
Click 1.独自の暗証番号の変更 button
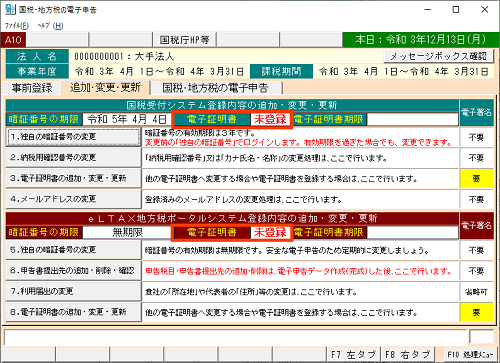pyautogui.click(x=73, y=137)
